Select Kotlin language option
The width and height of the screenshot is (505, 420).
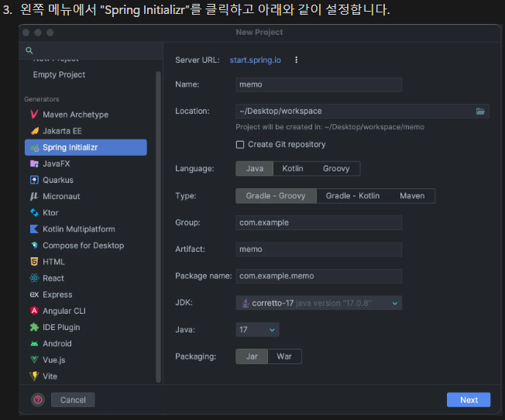[293, 169]
